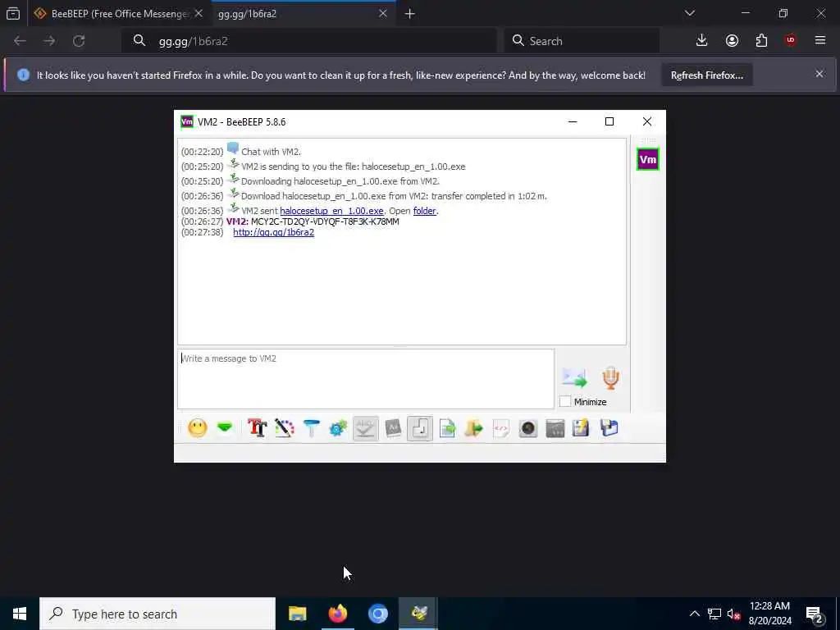Open the http://gg.gg/1b6ra2 link in chat
Screen dimensions: 840x630
[273, 232]
